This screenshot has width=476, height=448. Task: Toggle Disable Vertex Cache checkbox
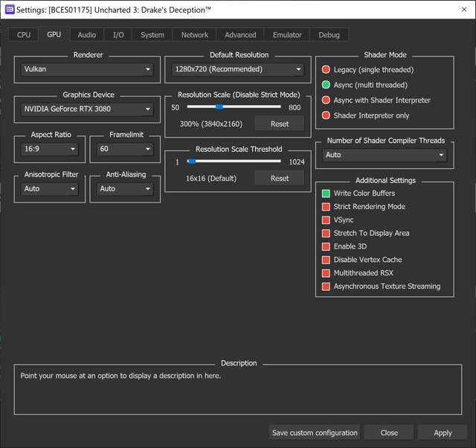point(362,260)
